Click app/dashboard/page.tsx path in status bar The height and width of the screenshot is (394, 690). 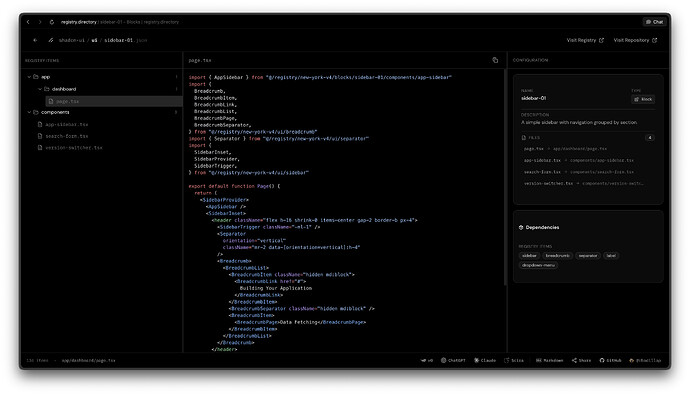[x=88, y=361]
